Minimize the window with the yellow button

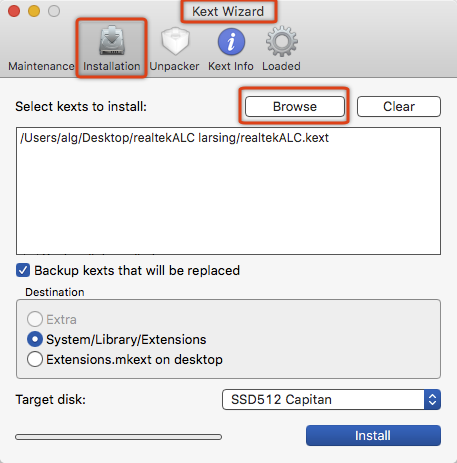click(x=34, y=11)
